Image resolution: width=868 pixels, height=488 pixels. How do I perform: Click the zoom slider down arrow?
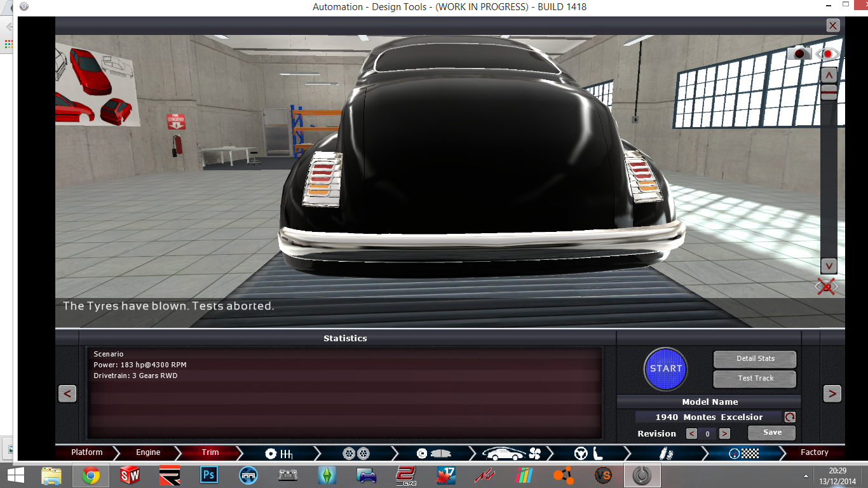point(829,266)
